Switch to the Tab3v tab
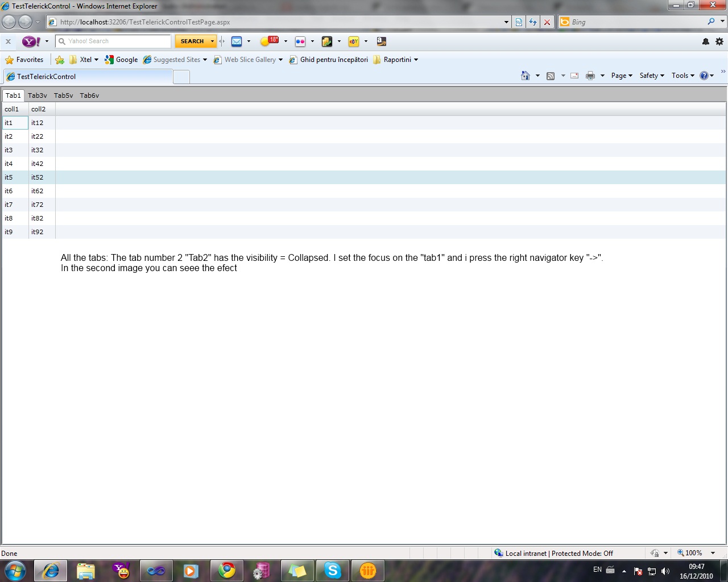 pyautogui.click(x=38, y=95)
